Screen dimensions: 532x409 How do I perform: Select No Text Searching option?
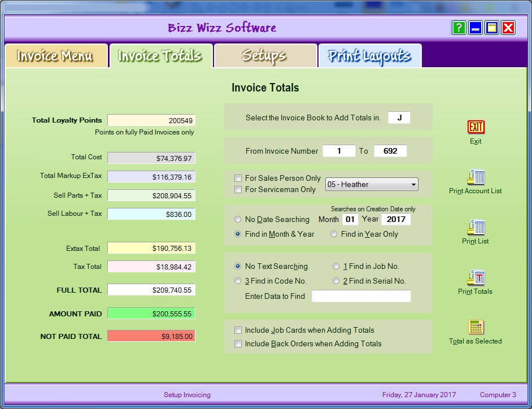pyautogui.click(x=238, y=266)
